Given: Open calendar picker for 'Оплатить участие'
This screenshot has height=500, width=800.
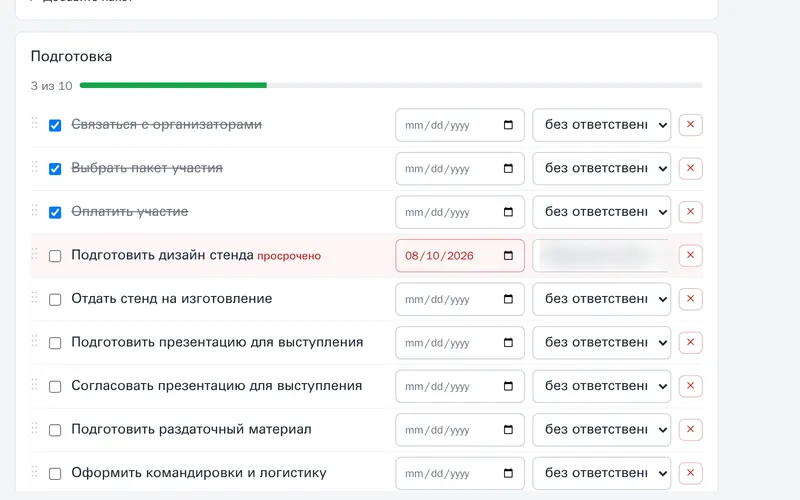Looking at the screenshot, I should 508,212.
